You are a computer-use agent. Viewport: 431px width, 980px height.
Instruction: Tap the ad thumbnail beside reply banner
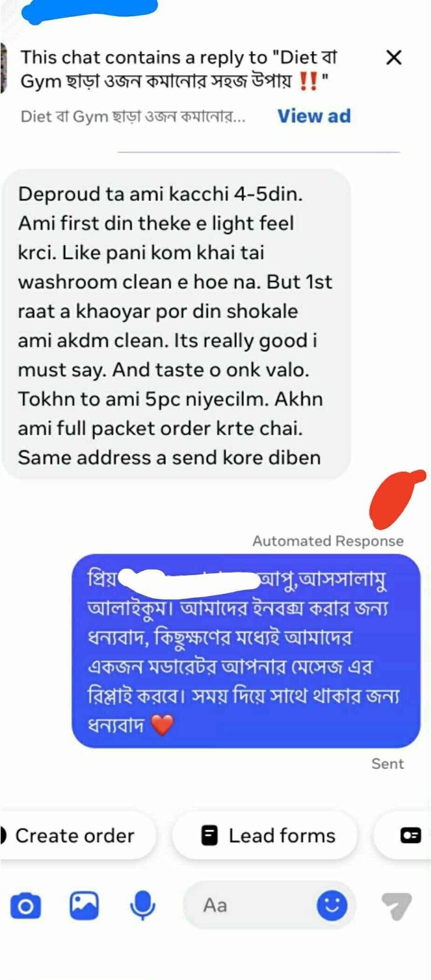[4, 67]
